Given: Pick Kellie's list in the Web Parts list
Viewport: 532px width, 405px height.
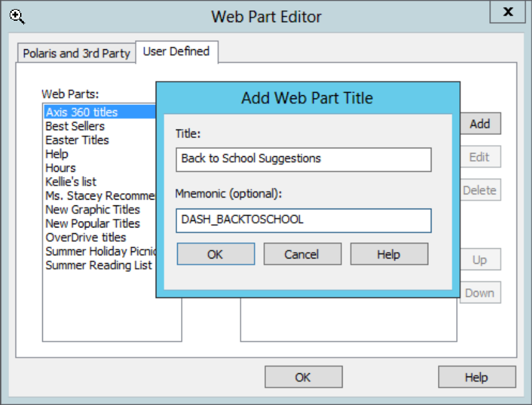Looking at the screenshot, I should (71, 182).
